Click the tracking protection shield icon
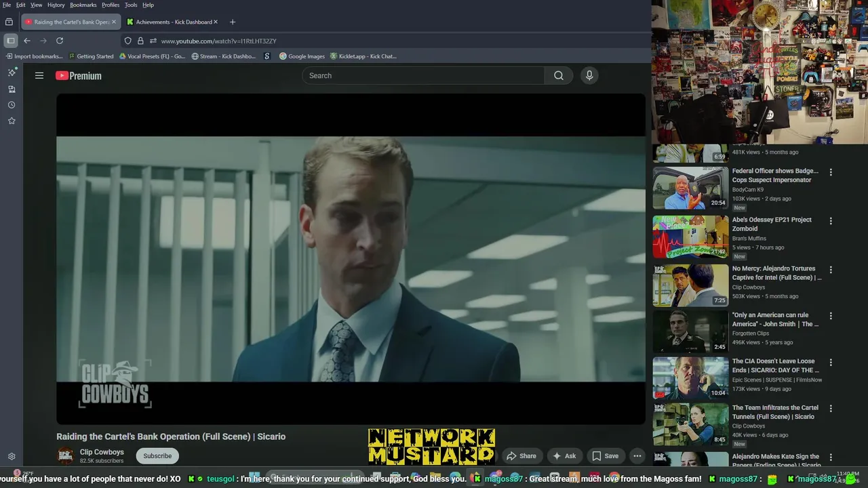This screenshot has width=868, height=488. coord(127,41)
